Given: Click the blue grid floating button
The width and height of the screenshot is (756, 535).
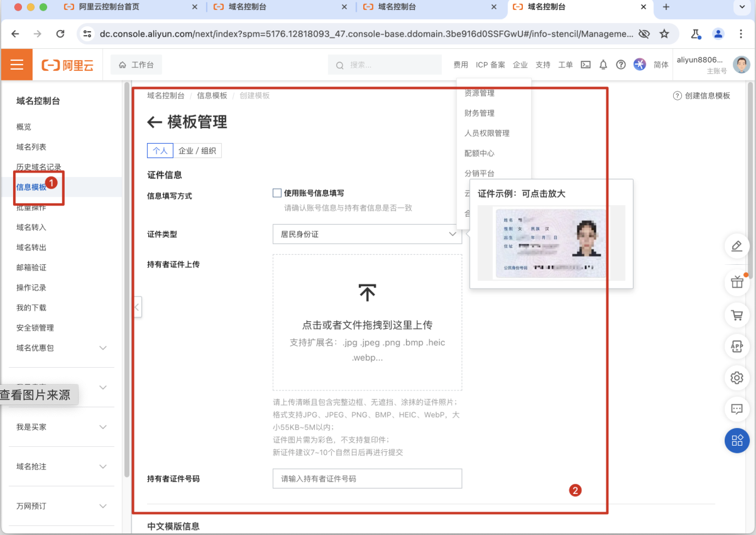Looking at the screenshot, I should [x=737, y=441].
